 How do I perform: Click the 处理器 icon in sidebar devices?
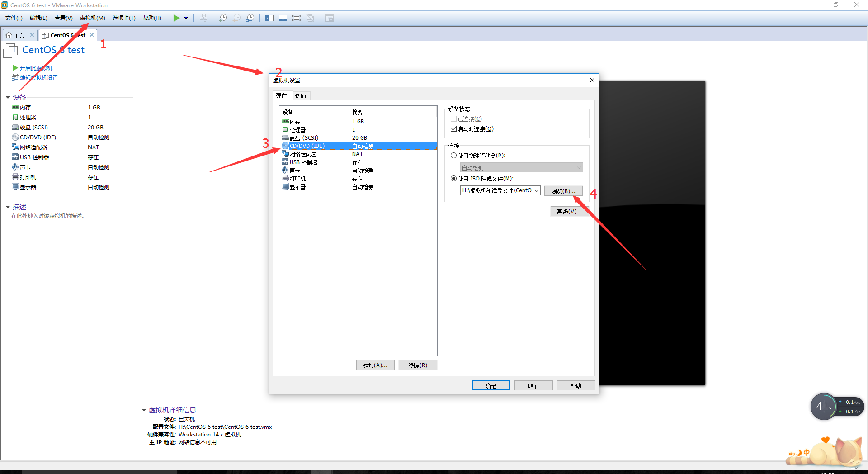point(15,118)
